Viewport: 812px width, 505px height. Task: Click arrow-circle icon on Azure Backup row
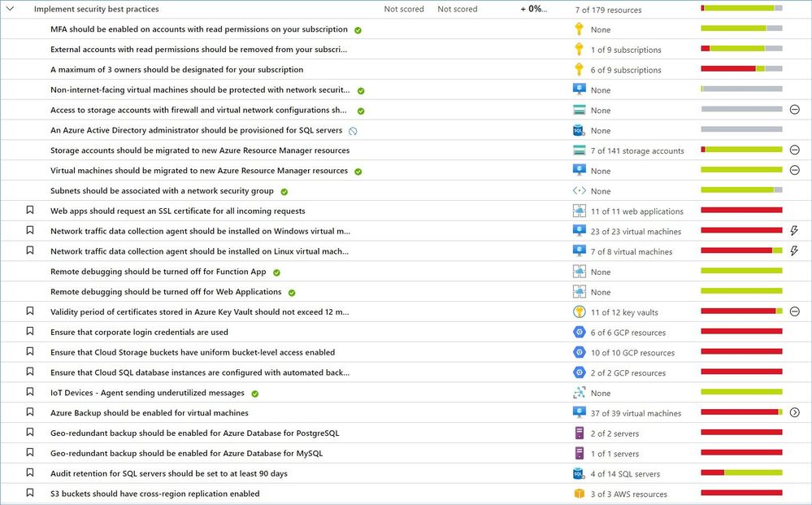(x=794, y=413)
